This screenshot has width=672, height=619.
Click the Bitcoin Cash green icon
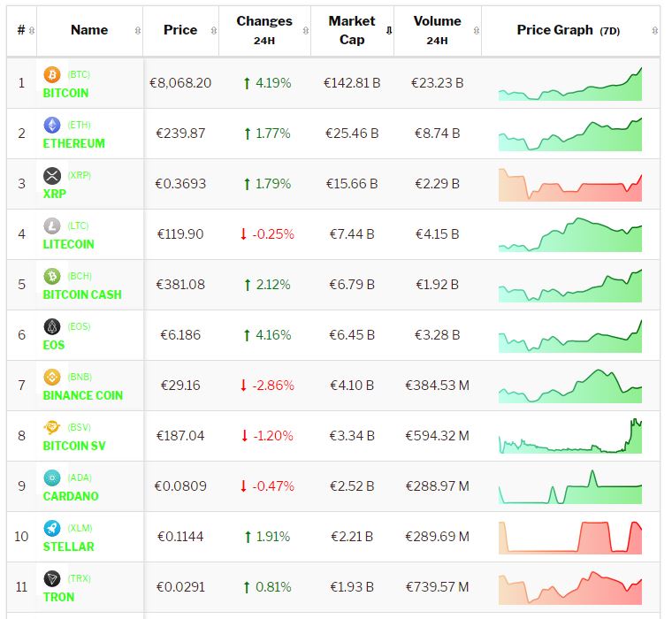52,277
